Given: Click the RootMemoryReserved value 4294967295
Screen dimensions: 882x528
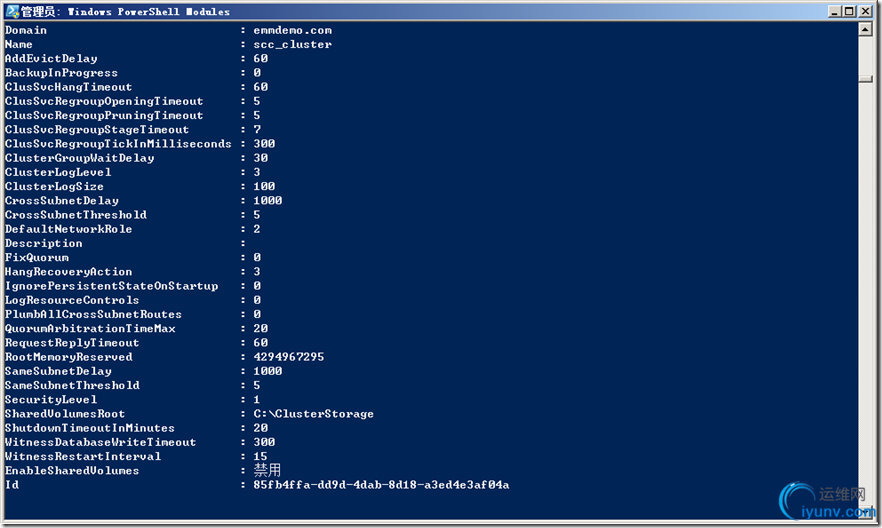Looking at the screenshot, I should [x=289, y=357].
